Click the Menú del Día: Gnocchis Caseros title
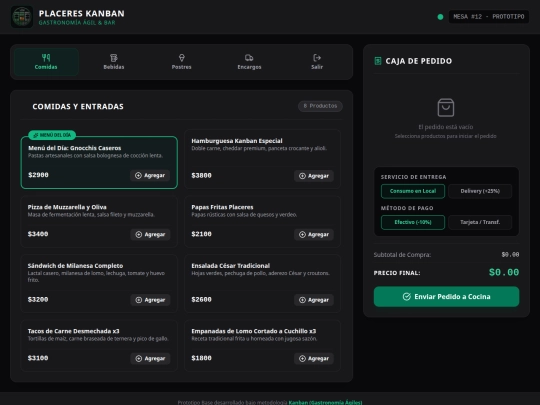This screenshot has width=540, height=405. pyautogui.click(x=75, y=148)
